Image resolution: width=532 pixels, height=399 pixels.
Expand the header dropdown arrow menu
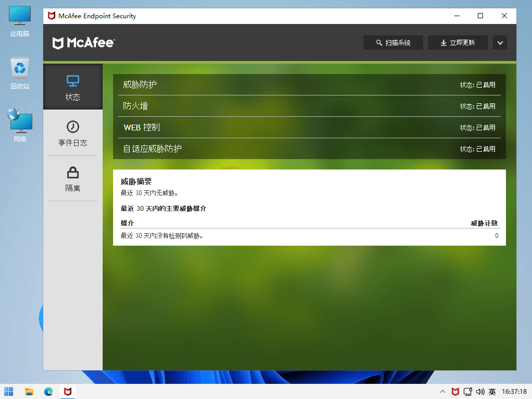coord(500,43)
